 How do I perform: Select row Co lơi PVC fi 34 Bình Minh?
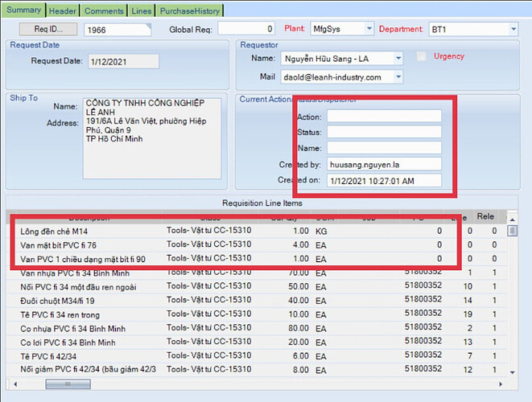tap(256, 343)
